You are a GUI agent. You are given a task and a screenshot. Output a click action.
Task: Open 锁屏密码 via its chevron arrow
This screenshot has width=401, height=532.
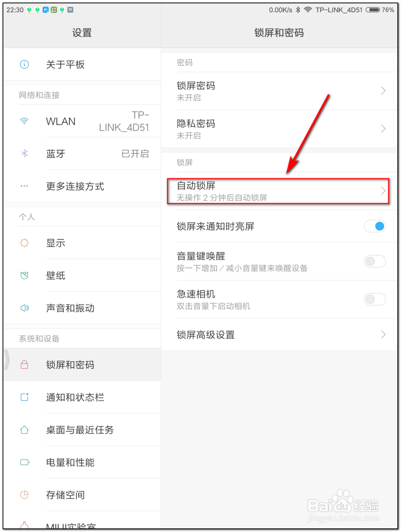point(383,91)
